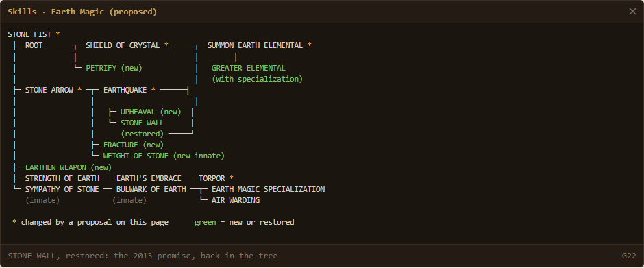Click 'changed by a proposal on this page' legend

point(95,222)
